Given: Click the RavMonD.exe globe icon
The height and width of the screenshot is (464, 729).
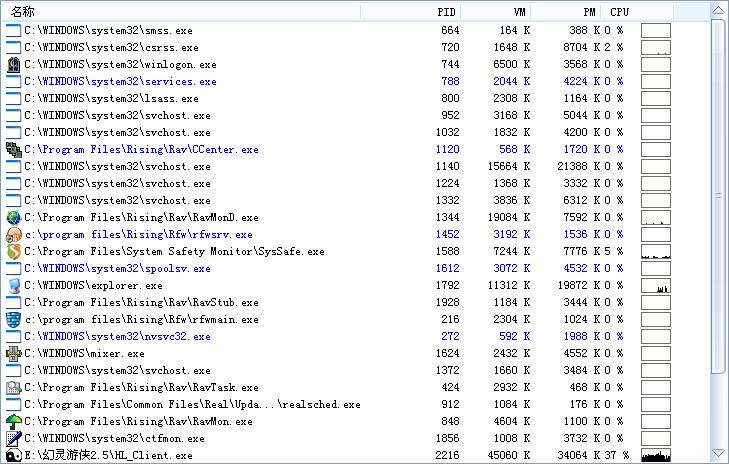Looking at the screenshot, I should [x=13, y=217].
